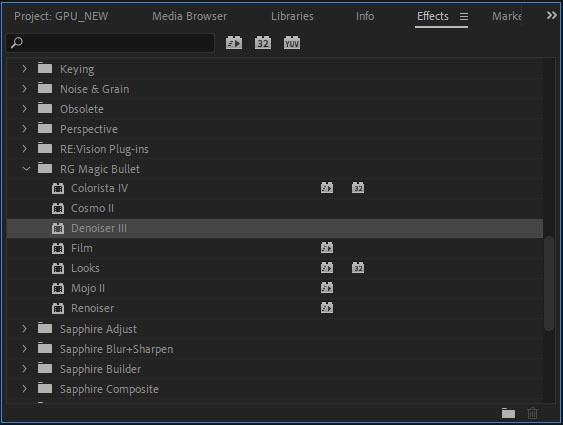Click Colorista IV accelerated badge
Viewport: 563px width, 425px height.
(x=327, y=188)
